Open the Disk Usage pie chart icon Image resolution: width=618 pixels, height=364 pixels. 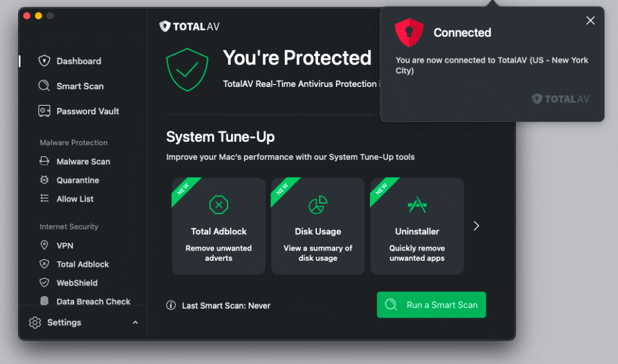point(317,205)
